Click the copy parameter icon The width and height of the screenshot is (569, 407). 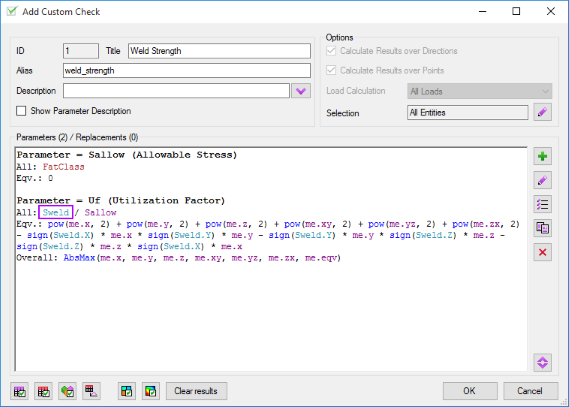[543, 228]
